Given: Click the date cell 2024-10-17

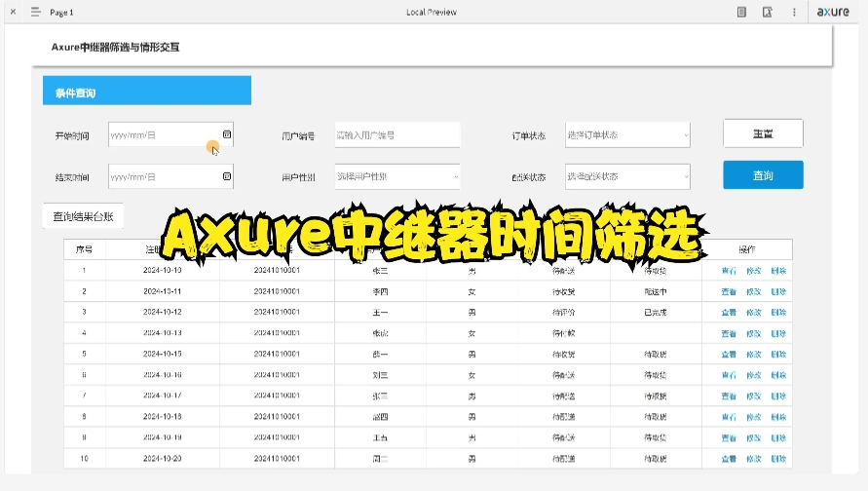Looking at the screenshot, I should (x=162, y=396).
